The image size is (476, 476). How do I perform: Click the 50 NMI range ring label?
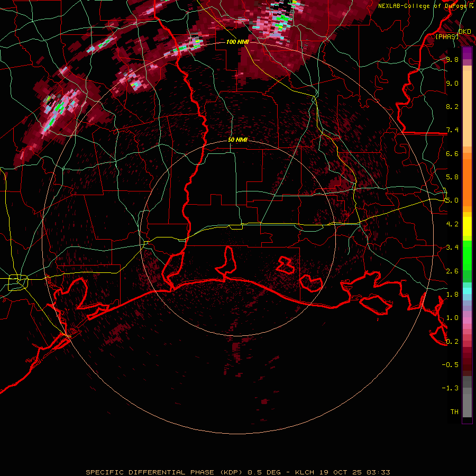pyautogui.click(x=237, y=140)
